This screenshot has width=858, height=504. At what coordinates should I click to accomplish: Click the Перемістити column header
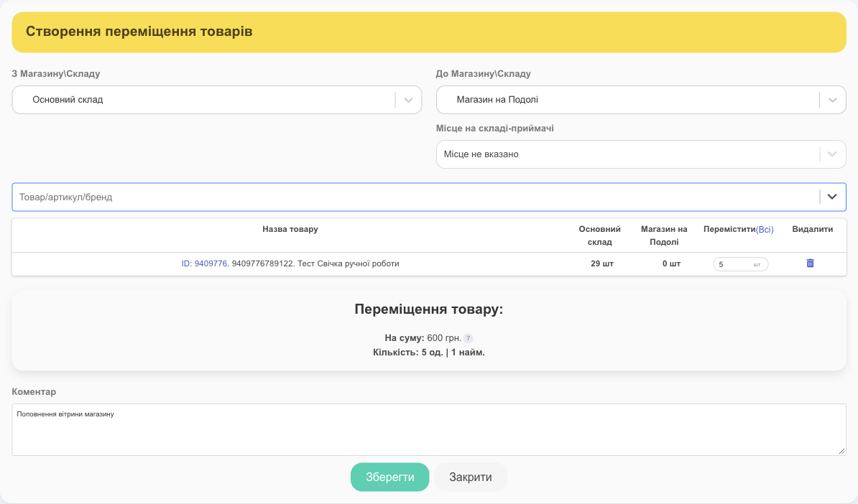(x=729, y=229)
